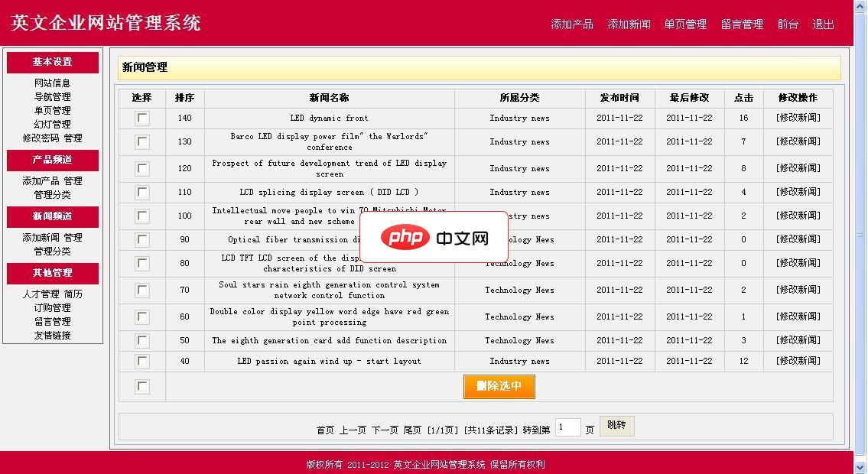Click the php 中文网 logo overlay
868x474 pixels.
click(434, 238)
